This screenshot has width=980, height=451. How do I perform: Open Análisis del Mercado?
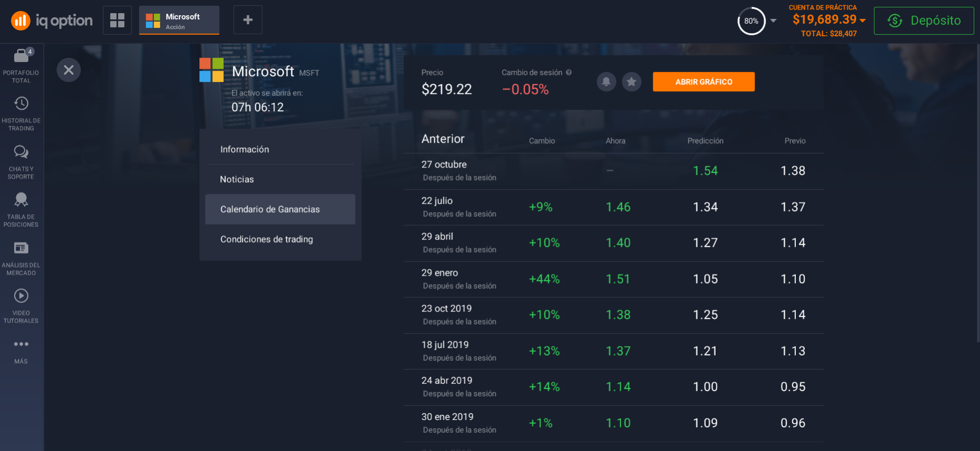click(x=21, y=258)
